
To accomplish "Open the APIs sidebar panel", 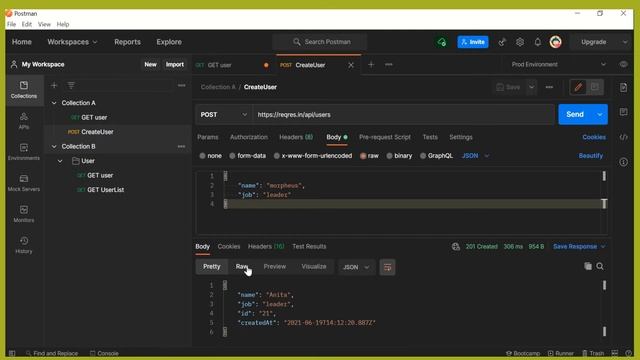I will [24, 121].
